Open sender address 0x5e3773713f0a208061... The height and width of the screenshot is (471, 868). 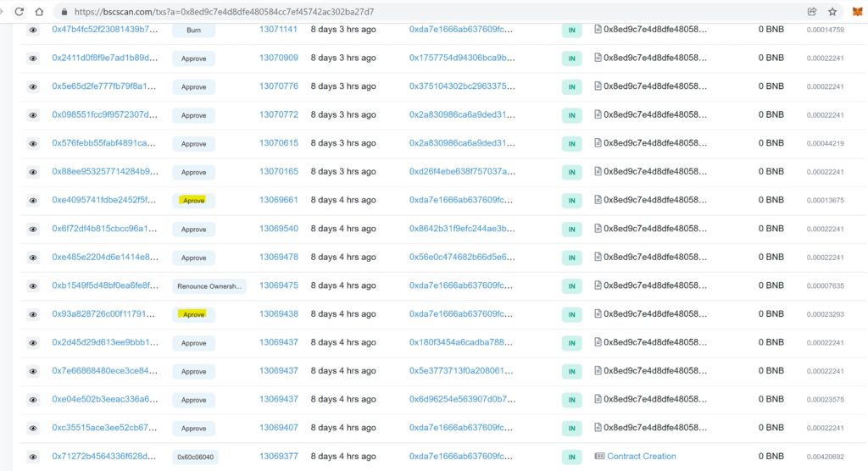(461, 371)
